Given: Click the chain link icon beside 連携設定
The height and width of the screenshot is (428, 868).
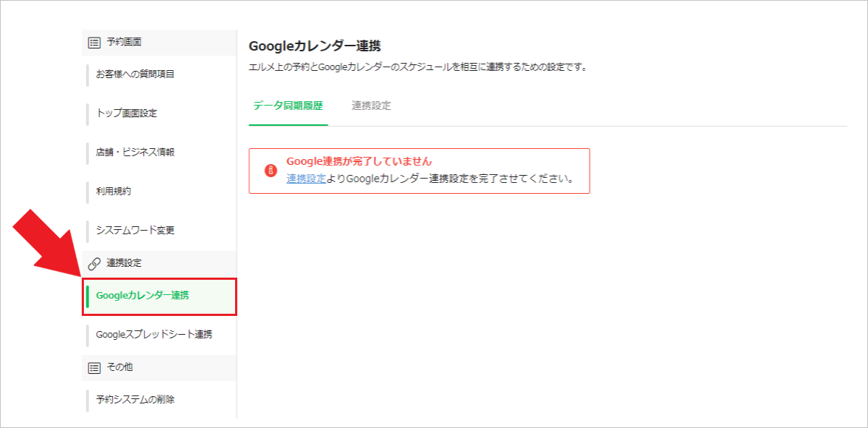Looking at the screenshot, I should 94,263.
